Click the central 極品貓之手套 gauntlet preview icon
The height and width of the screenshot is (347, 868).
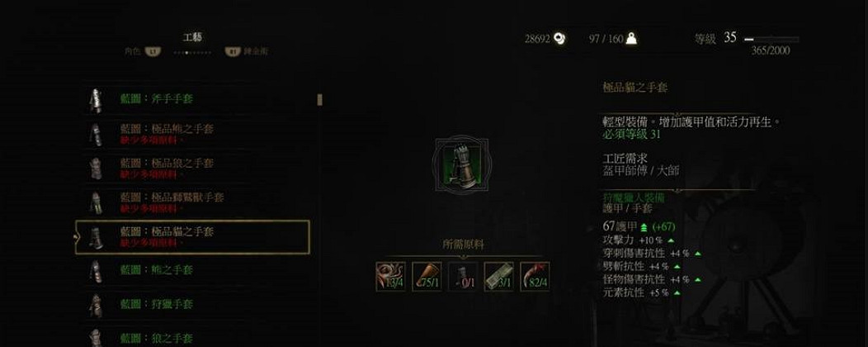(x=460, y=165)
